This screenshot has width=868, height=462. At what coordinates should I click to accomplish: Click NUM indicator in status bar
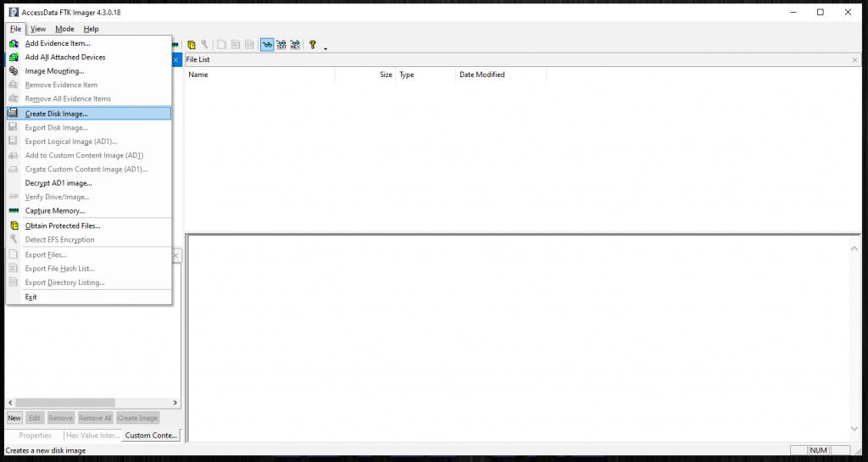[x=818, y=450]
